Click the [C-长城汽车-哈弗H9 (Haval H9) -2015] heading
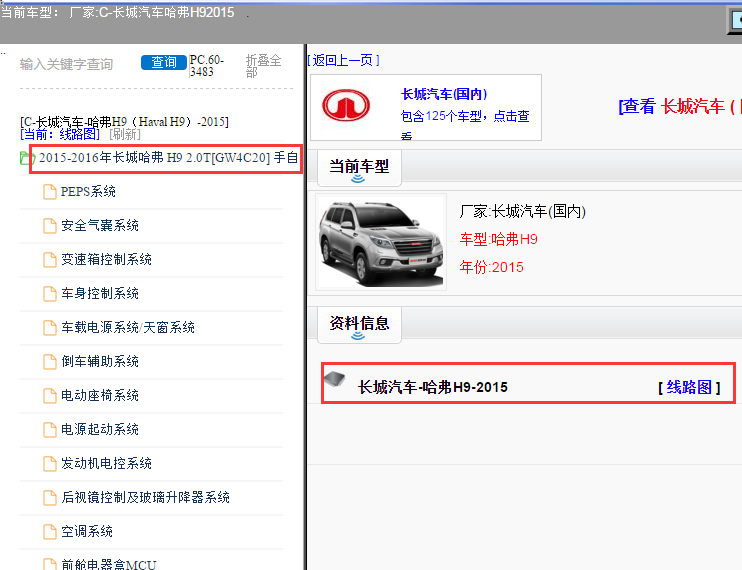This screenshot has height=570, width=742. coord(124,122)
